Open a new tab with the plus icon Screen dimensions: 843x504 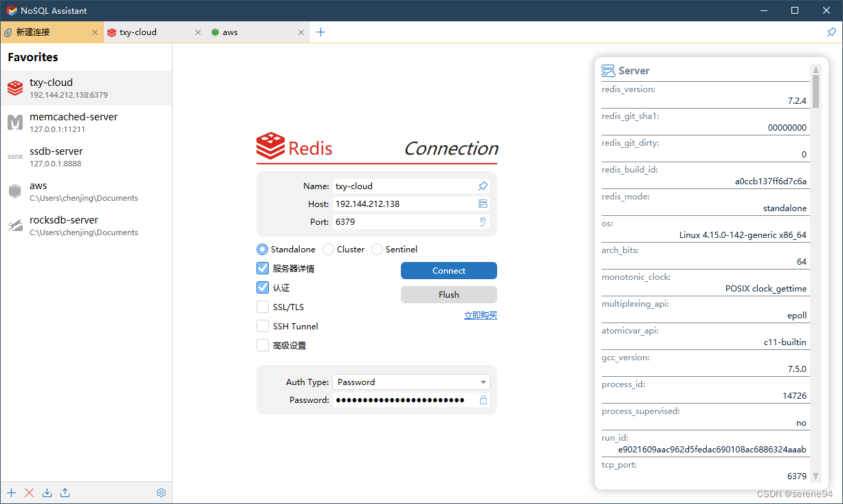pos(320,32)
